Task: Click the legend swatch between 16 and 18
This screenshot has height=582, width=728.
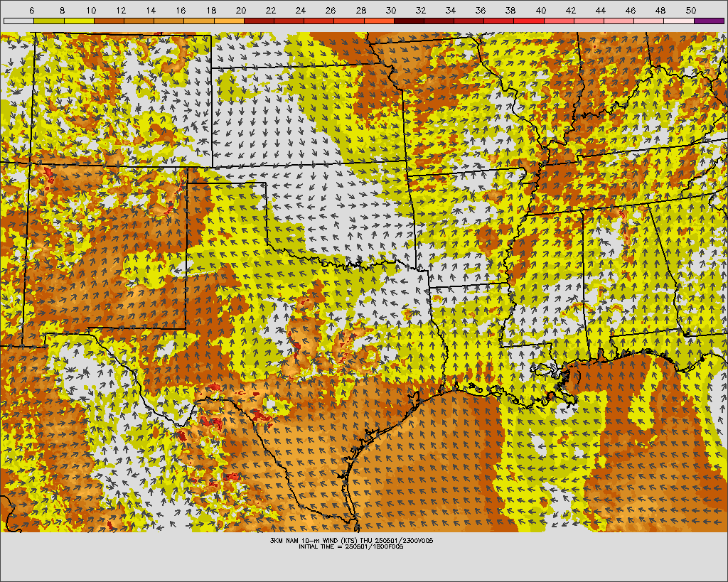Action: click(x=199, y=21)
